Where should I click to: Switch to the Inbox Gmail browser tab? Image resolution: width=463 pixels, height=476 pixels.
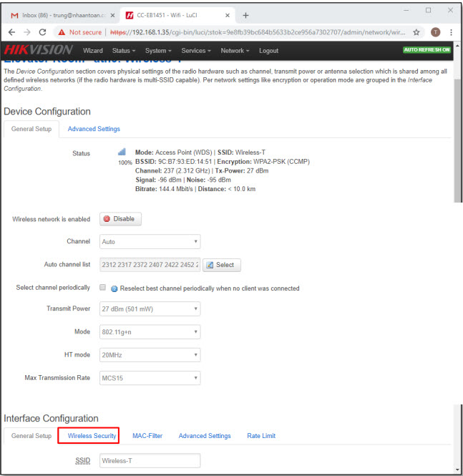[x=59, y=14]
